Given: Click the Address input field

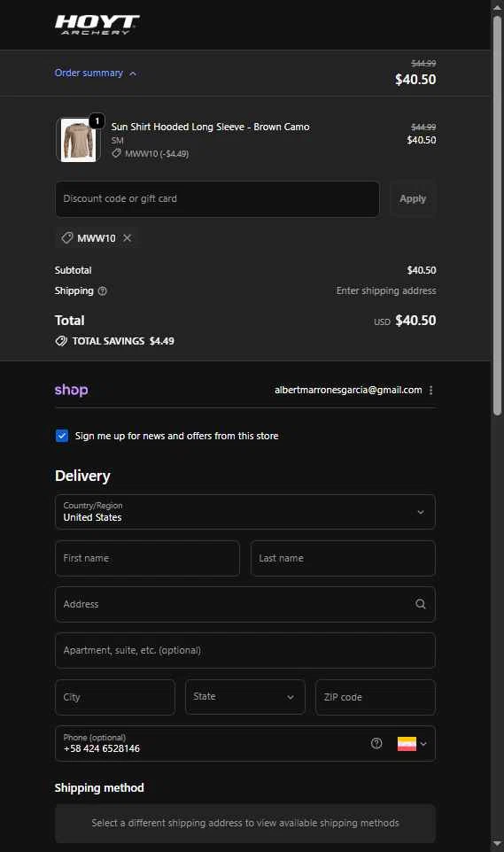Looking at the screenshot, I should [x=245, y=604].
